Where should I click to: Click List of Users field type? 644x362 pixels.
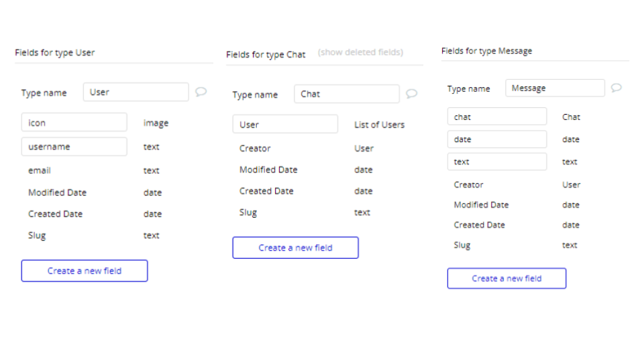[380, 125]
